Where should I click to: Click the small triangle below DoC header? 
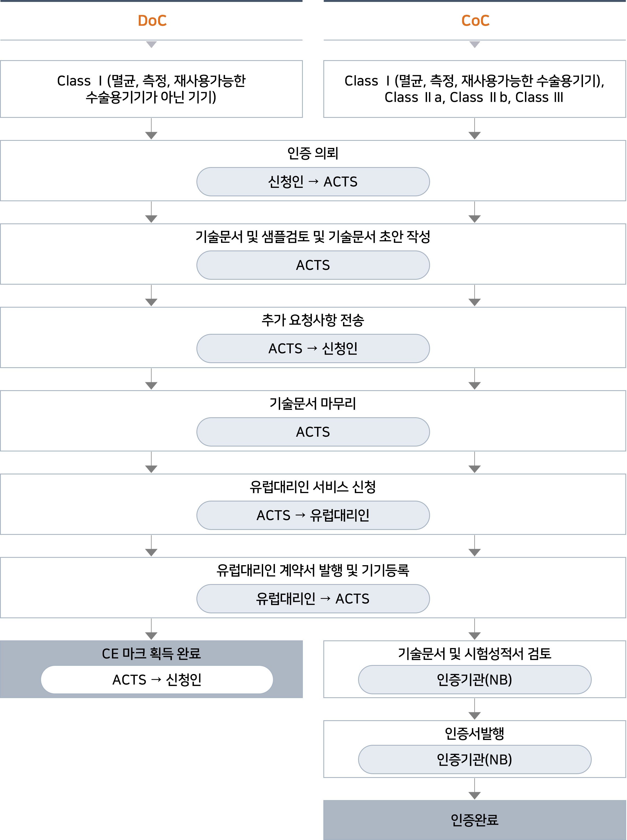tap(152, 44)
